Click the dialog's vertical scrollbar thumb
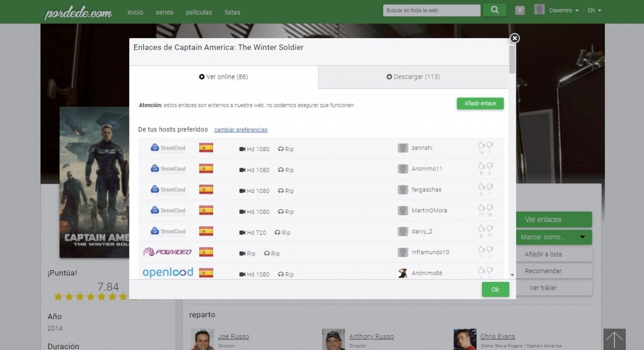Image resolution: width=644 pixels, height=350 pixels. (x=512, y=59)
